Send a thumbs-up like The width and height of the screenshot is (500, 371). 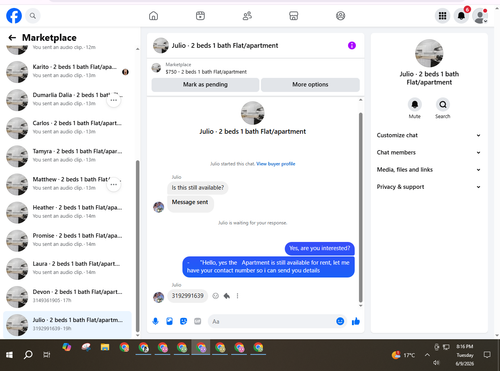coord(356,321)
